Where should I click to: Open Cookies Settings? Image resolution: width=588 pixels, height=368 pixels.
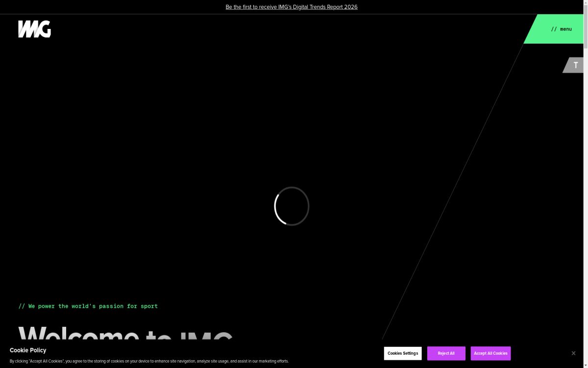click(x=403, y=353)
